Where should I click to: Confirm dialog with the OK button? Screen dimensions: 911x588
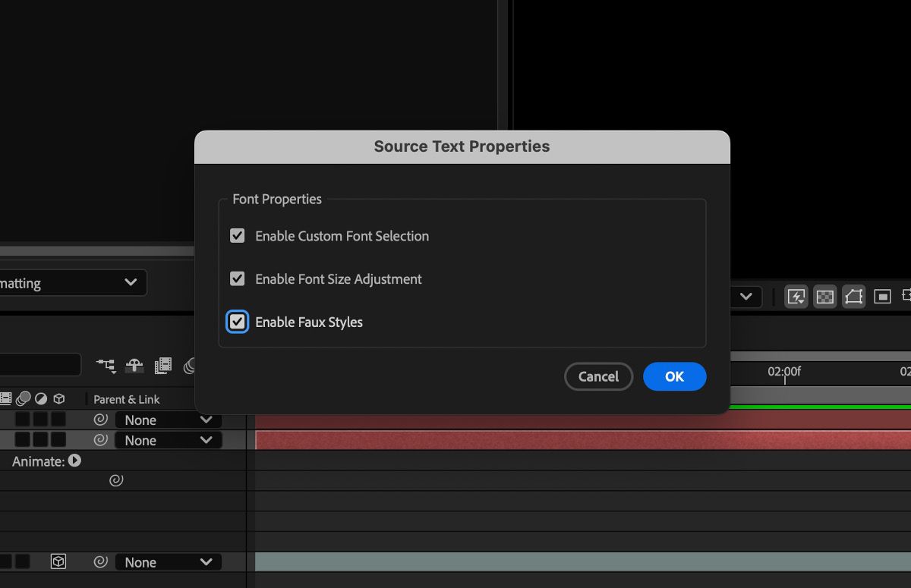(674, 376)
